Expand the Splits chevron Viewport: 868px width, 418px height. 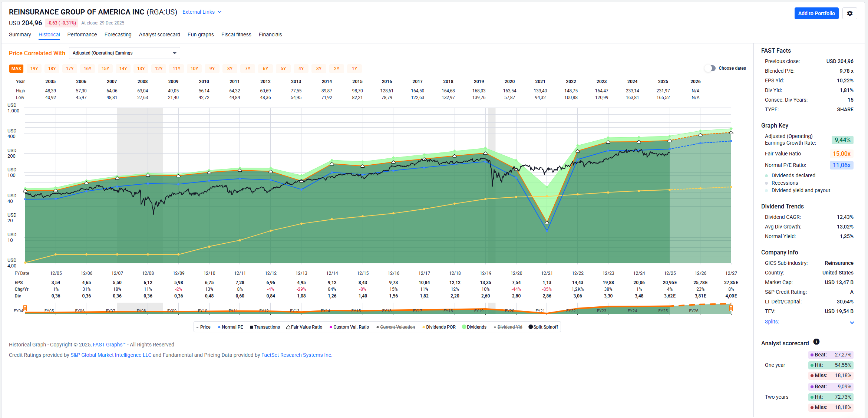(x=852, y=322)
